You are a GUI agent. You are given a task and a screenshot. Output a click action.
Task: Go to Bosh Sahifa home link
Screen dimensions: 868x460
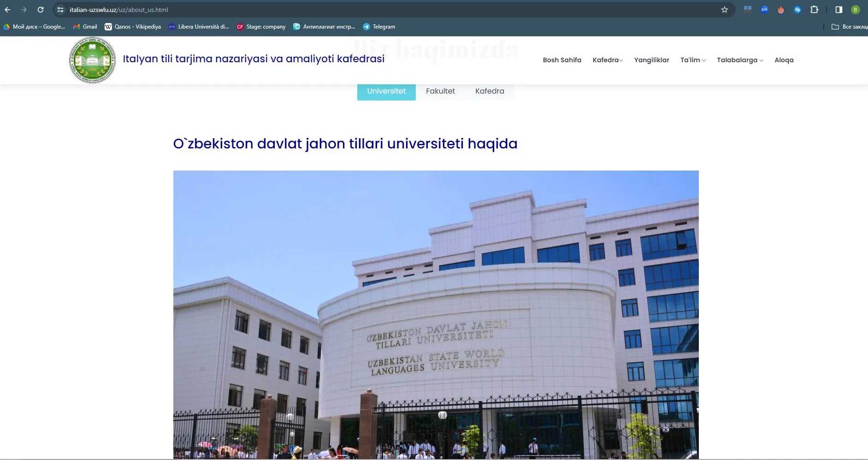point(562,60)
